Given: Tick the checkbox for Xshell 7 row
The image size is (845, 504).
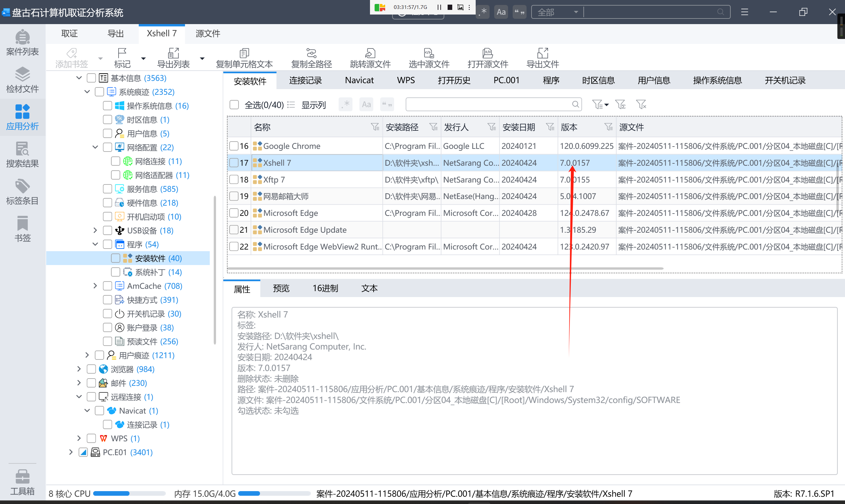Looking at the screenshot, I should pos(234,163).
